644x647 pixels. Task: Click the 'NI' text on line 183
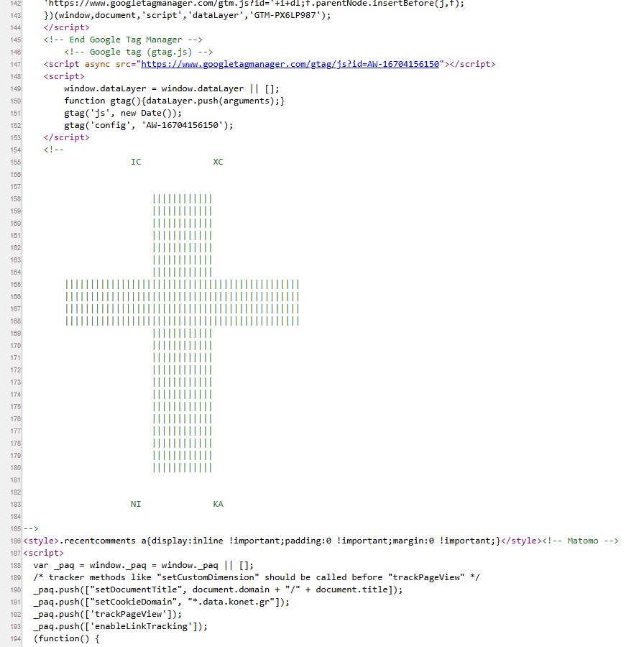[136, 504]
